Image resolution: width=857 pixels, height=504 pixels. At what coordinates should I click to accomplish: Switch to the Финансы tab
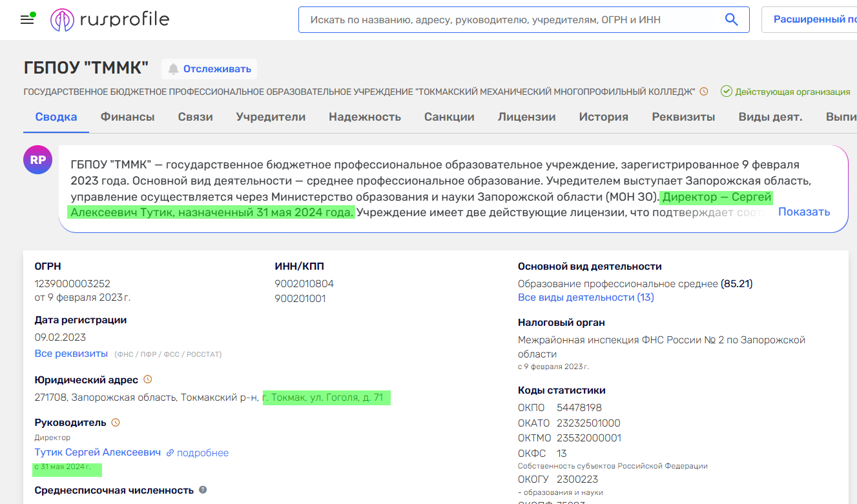pyautogui.click(x=127, y=117)
